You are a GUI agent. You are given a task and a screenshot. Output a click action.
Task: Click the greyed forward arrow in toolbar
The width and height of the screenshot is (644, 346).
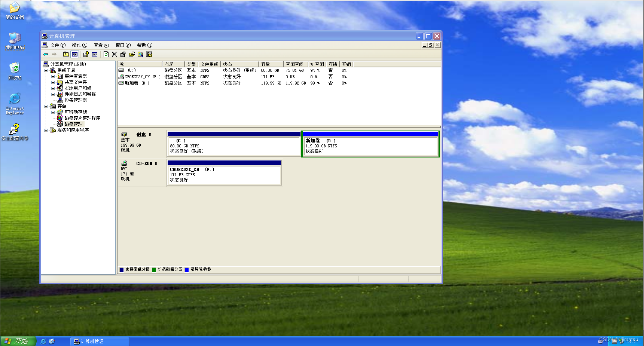tap(54, 54)
